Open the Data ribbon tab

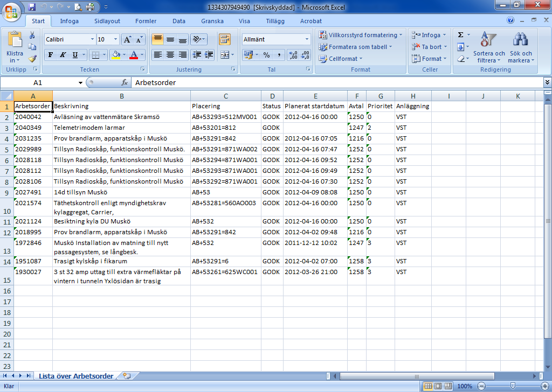179,21
